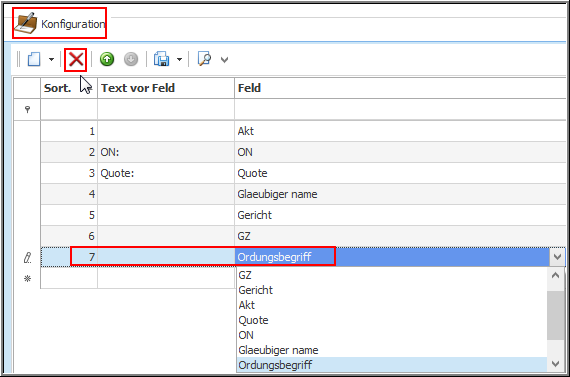Select the Quote field cell in table row 3
The width and height of the screenshot is (570, 377).
(400, 173)
